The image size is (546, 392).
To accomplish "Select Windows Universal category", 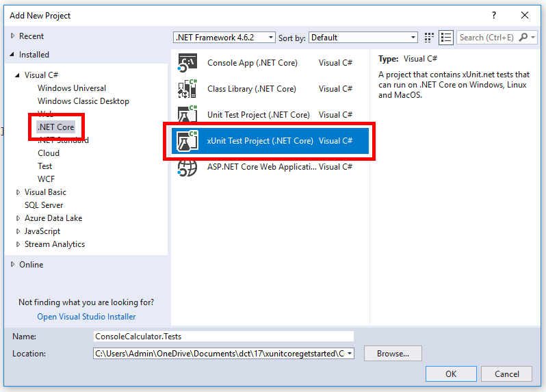I will [72, 88].
